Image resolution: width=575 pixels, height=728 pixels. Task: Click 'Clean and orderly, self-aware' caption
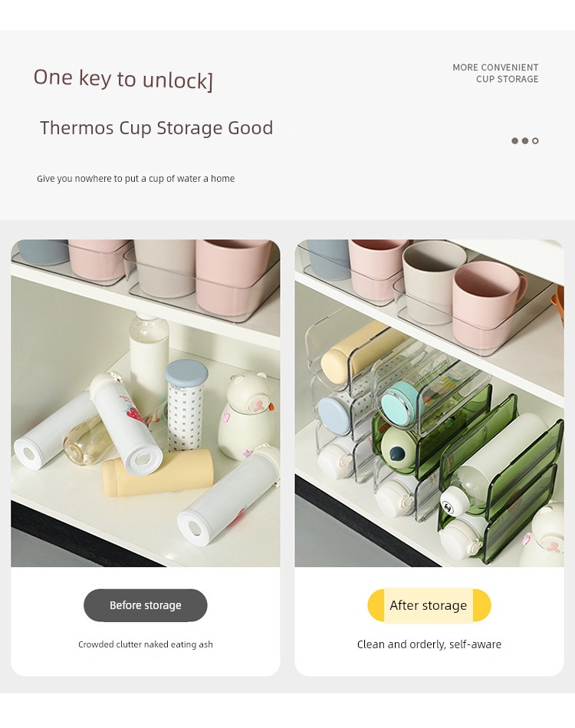tap(429, 644)
